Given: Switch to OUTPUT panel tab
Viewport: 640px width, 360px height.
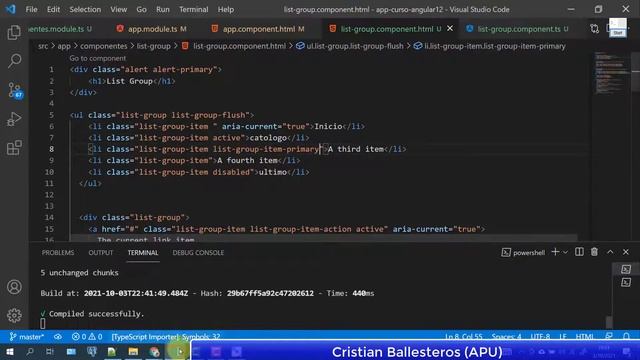Looking at the screenshot, I should coord(101,253).
